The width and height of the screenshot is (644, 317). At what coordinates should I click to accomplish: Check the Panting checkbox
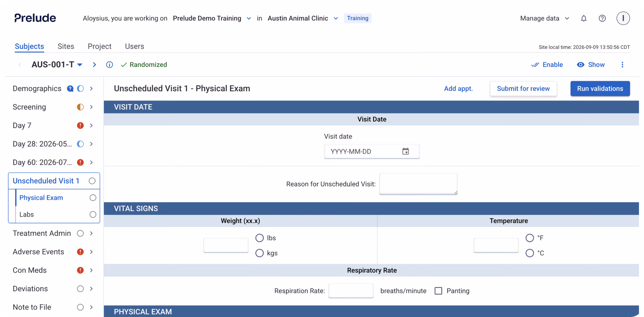[439, 291]
